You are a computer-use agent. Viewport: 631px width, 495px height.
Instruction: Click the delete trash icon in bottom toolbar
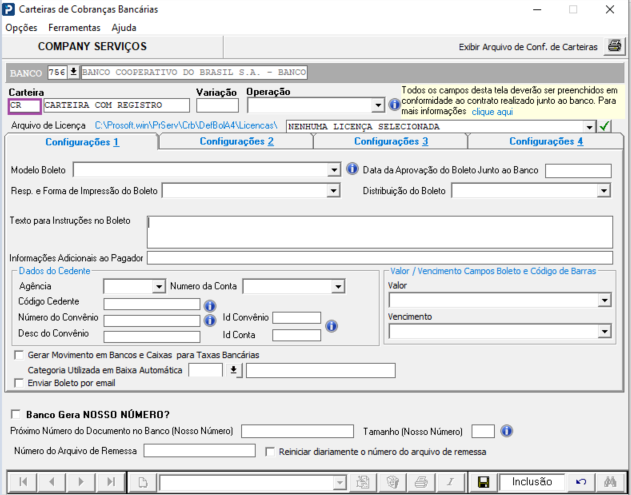tap(392, 482)
